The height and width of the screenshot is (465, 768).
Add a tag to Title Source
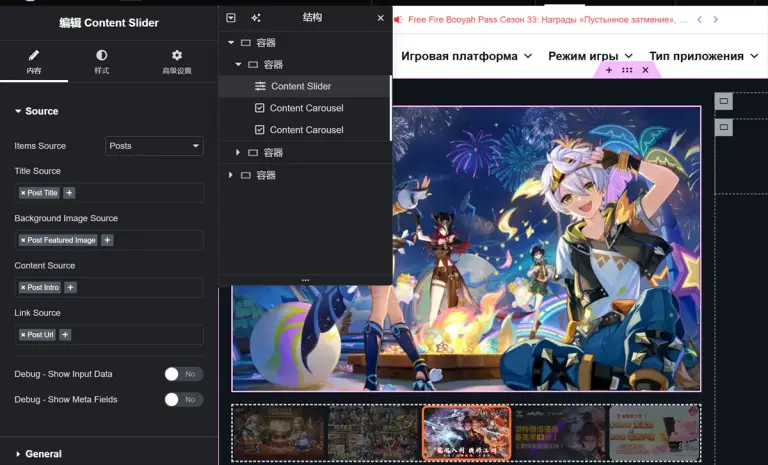(69, 193)
